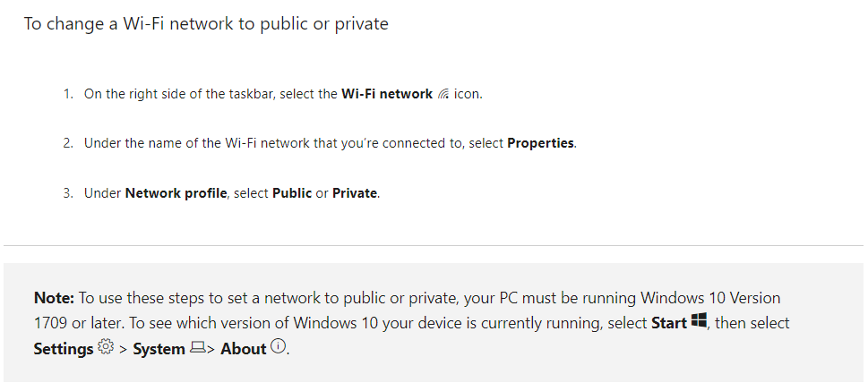Click the Windows Start logo icon
Image resolution: width=868 pixels, height=391 pixels.
(700, 321)
